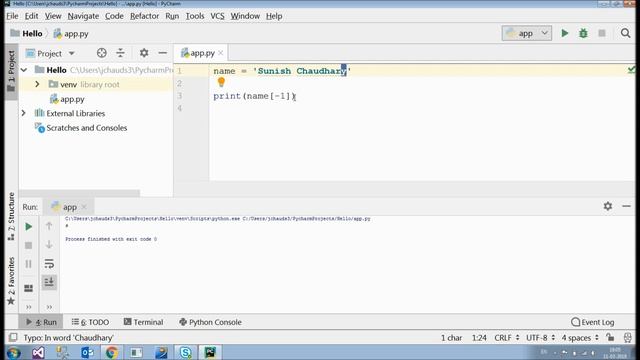Open the Tools menu
The width and height of the screenshot is (640, 360).
[x=195, y=16]
